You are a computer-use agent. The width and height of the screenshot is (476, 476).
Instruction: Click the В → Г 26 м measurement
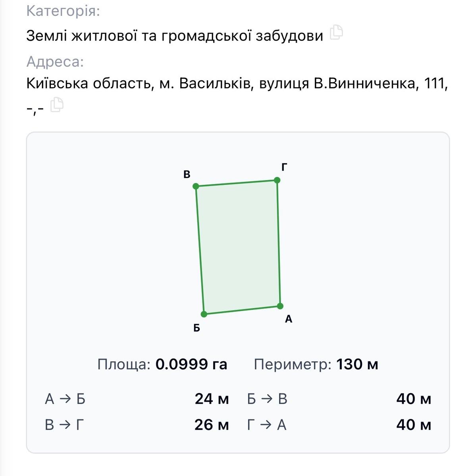pos(137,425)
